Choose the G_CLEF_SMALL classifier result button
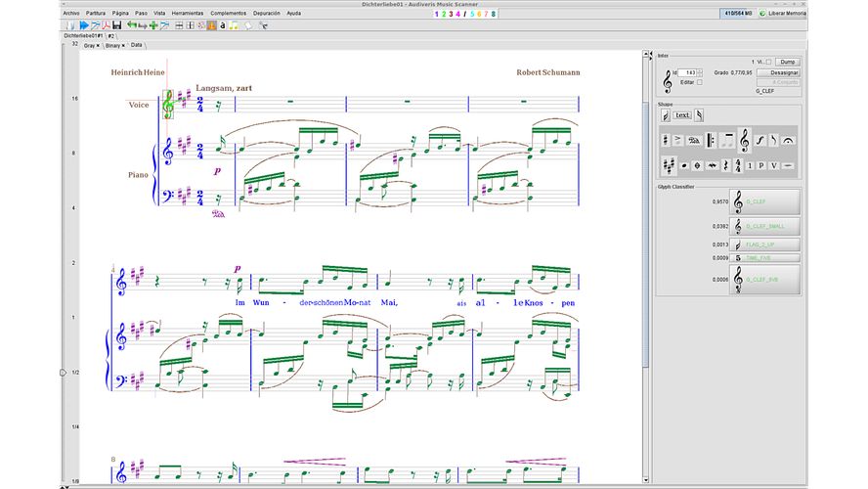868x489 pixels. 765,226
